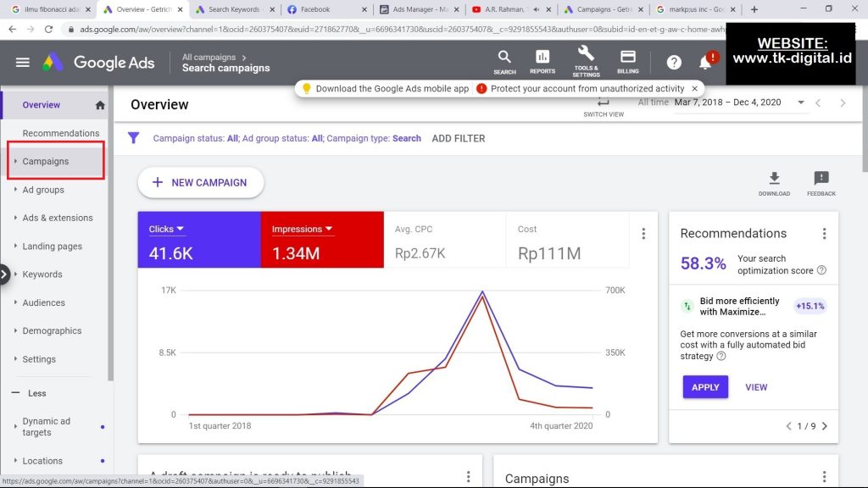Expand Campaigns in the left sidebar

46,161
